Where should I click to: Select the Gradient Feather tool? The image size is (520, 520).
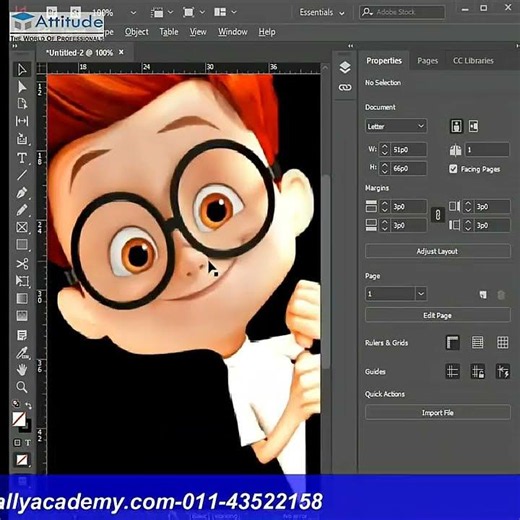tap(22, 316)
